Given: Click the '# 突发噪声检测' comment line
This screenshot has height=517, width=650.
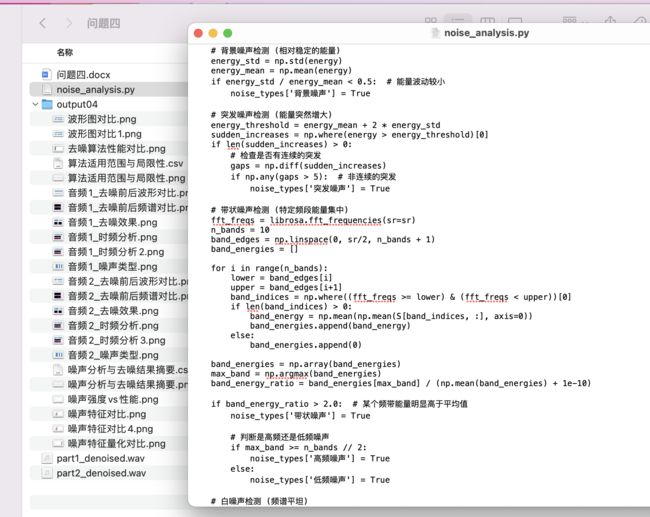Looking at the screenshot, I should [x=271, y=115].
